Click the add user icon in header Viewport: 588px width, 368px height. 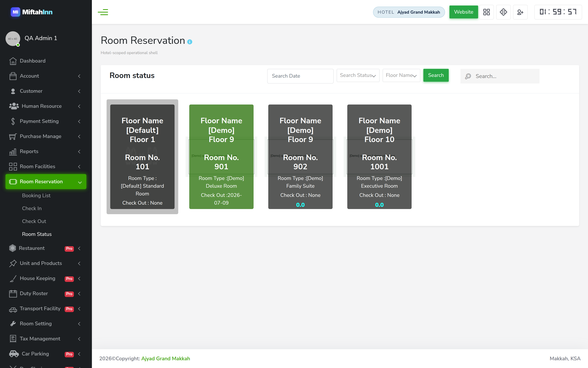[x=520, y=12]
